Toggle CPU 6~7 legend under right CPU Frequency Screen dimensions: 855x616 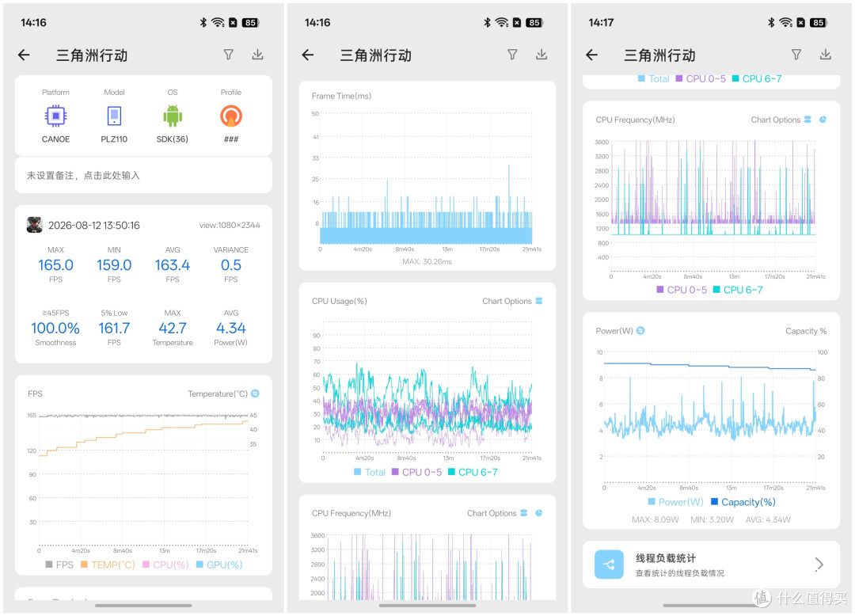739,290
